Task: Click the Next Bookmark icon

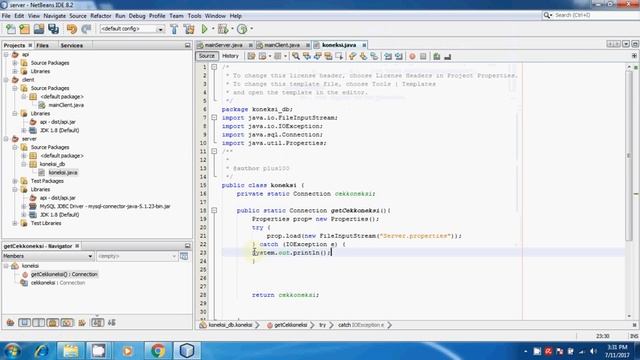Action: [x=363, y=56]
